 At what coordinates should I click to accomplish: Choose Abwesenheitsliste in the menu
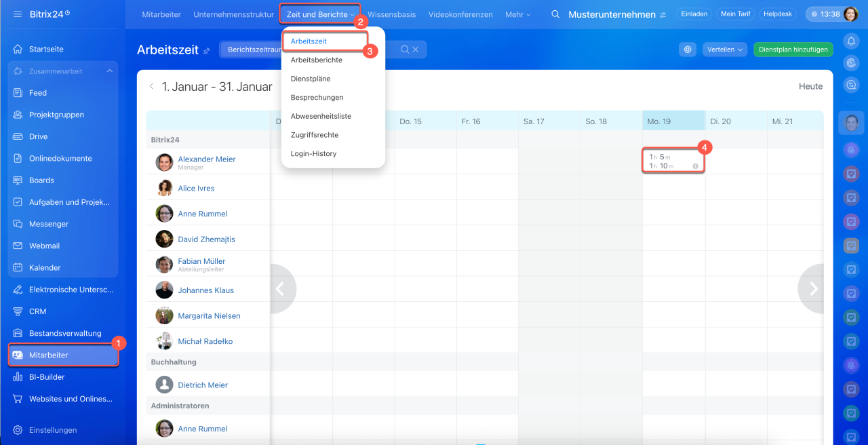(x=321, y=116)
